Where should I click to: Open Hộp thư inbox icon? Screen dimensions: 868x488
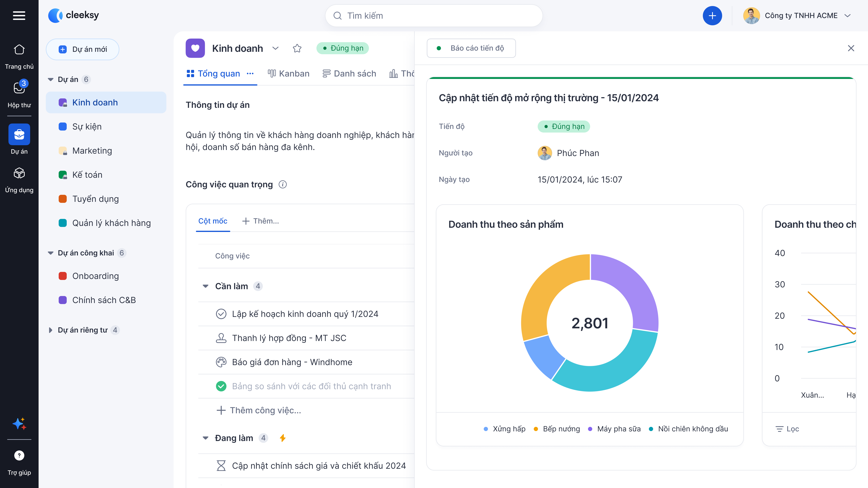19,88
